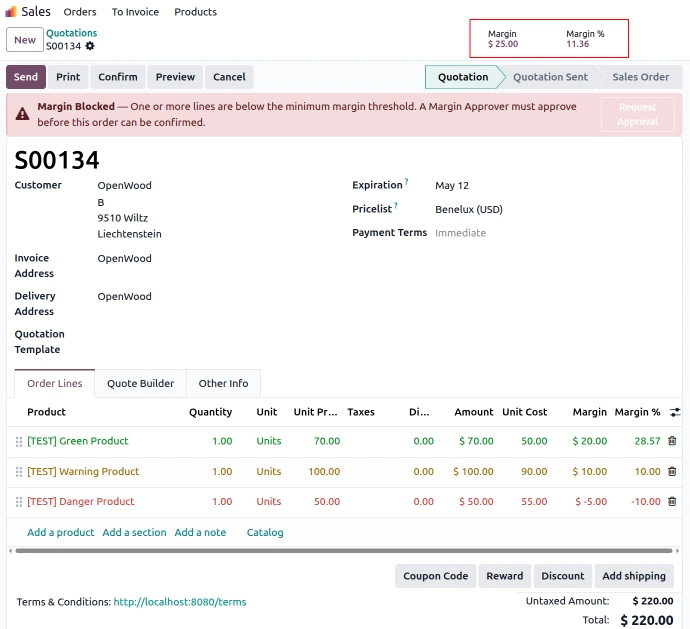Select the Quotation Sent status stage
This screenshot has width=690, height=629.
(550, 77)
